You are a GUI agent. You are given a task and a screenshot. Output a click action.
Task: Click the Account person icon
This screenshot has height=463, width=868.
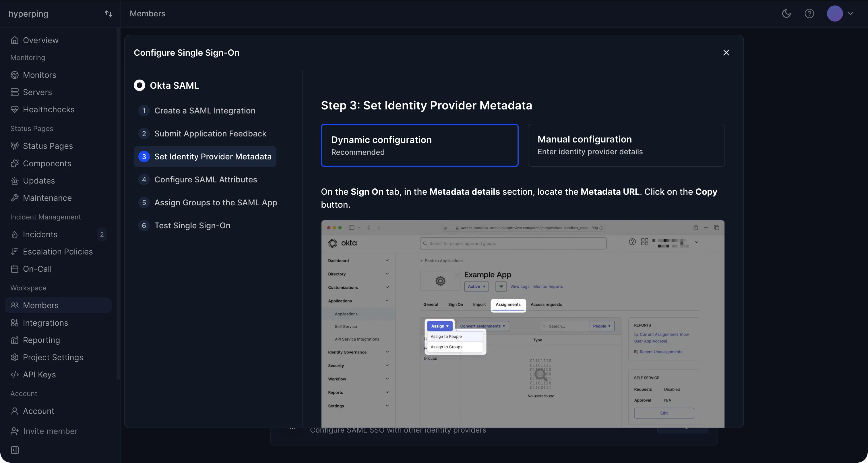pyautogui.click(x=14, y=411)
